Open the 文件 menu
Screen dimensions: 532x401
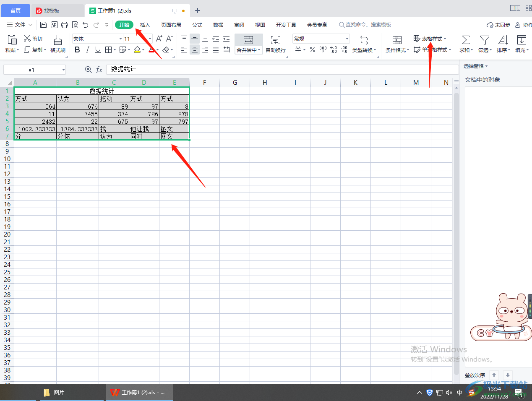19,25
